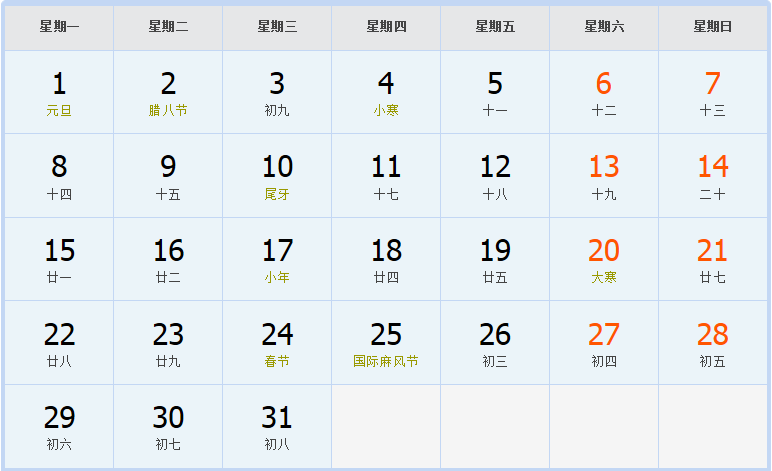Select Sunday the 14th 二十
The image size is (772, 471).
(713, 176)
